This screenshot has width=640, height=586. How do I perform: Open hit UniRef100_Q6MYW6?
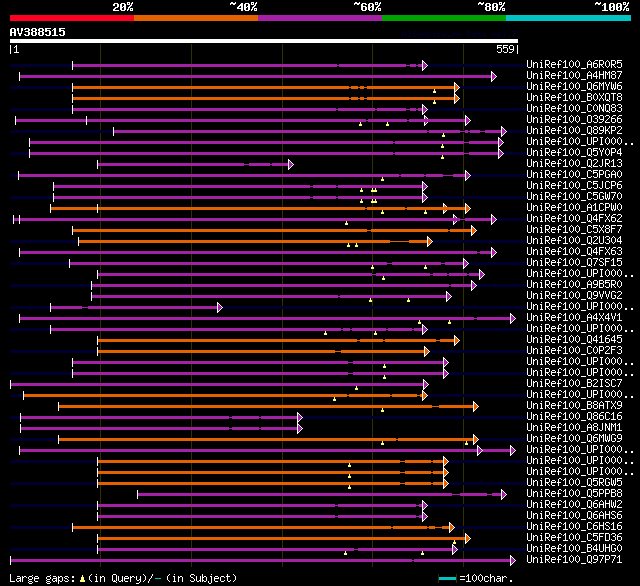coord(574,87)
